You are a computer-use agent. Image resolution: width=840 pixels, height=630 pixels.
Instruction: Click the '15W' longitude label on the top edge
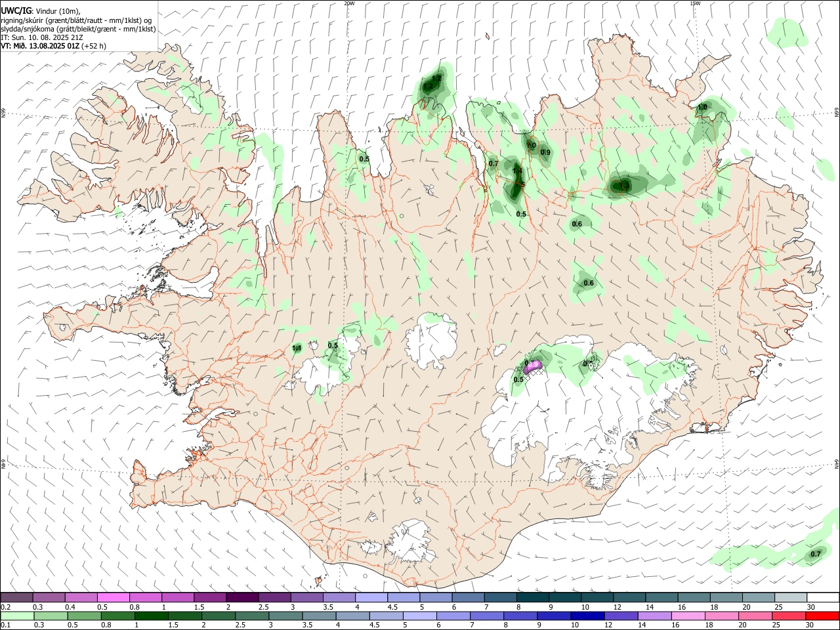[x=694, y=3]
